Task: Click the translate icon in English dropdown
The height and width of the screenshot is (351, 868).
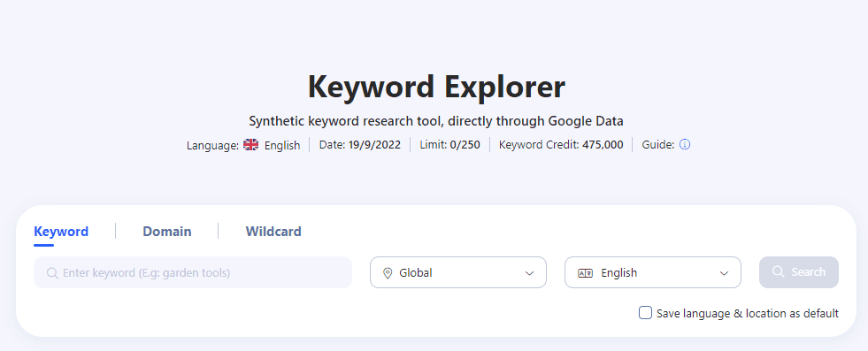Action: coord(585,273)
